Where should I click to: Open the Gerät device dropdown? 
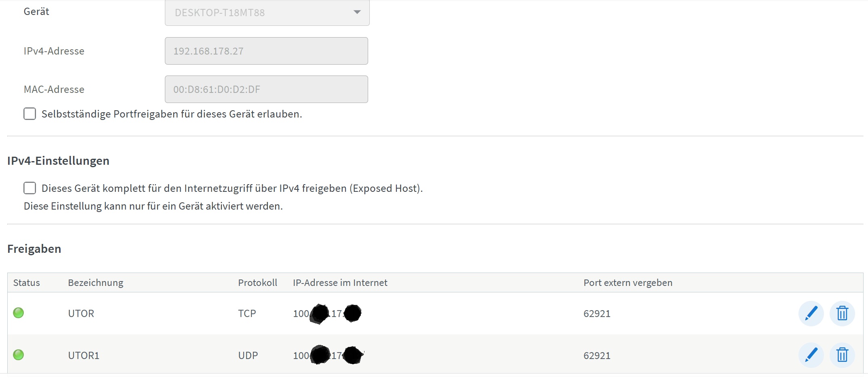coord(267,13)
